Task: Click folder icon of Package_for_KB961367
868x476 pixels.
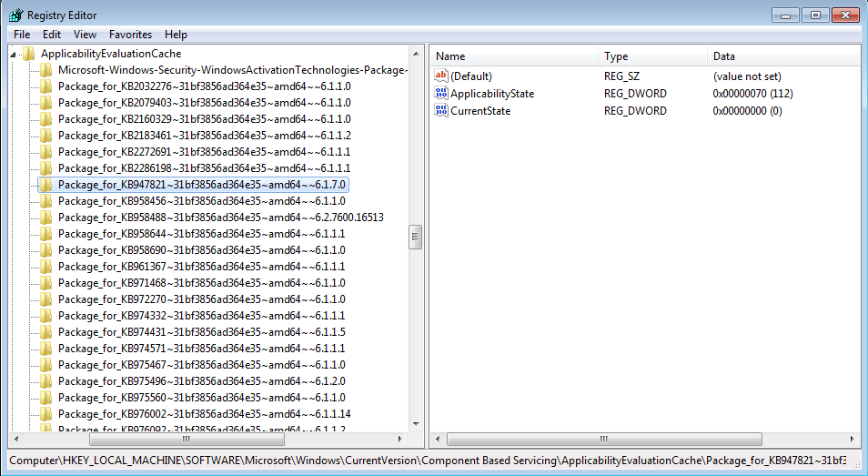Action: (46, 267)
